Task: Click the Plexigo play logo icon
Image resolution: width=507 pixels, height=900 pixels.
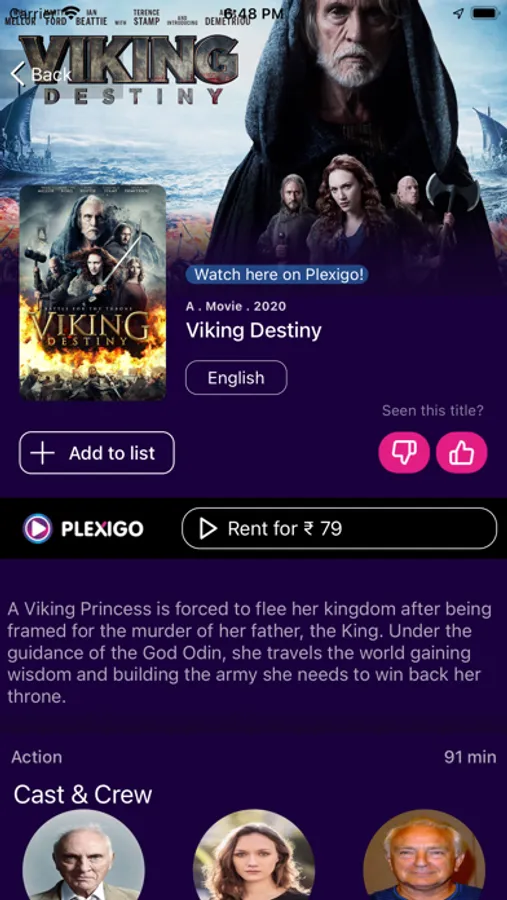Action: [37, 528]
